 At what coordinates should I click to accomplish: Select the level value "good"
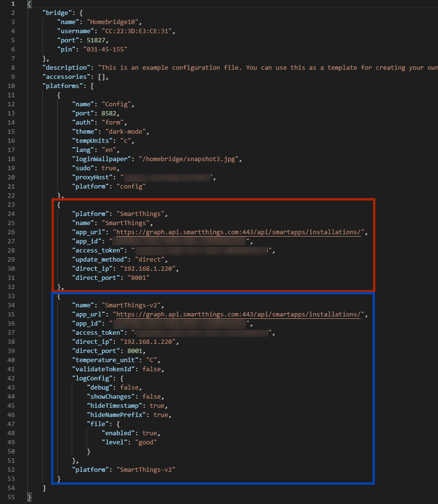click(146, 442)
